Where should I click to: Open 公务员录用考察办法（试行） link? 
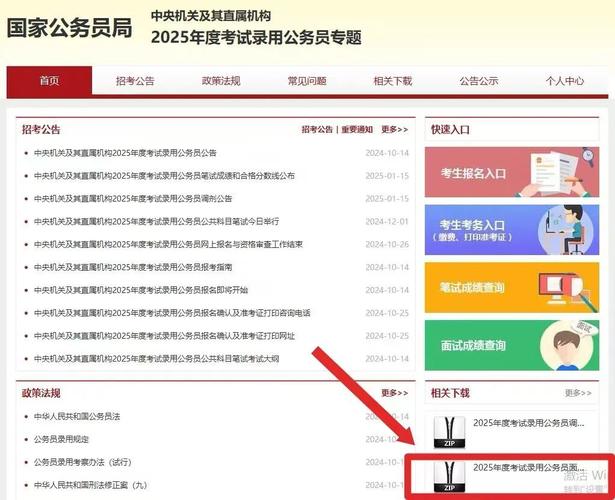[82, 462]
